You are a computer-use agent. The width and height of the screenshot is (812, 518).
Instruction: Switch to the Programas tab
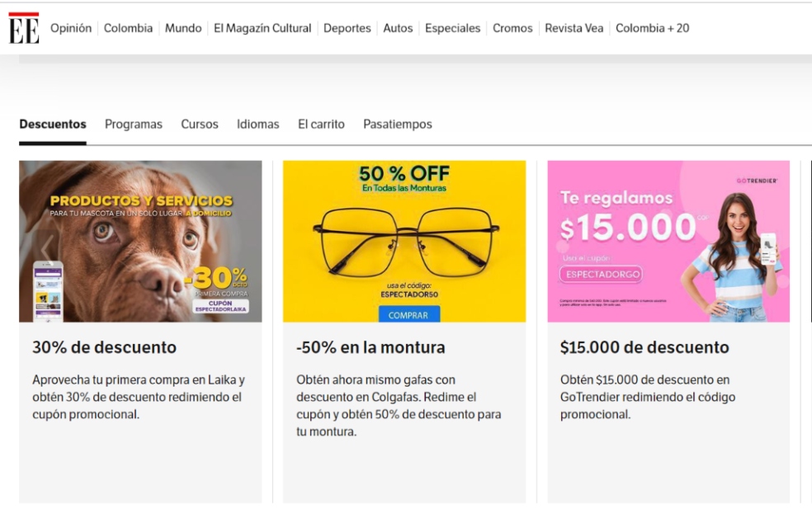(x=134, y=125)
